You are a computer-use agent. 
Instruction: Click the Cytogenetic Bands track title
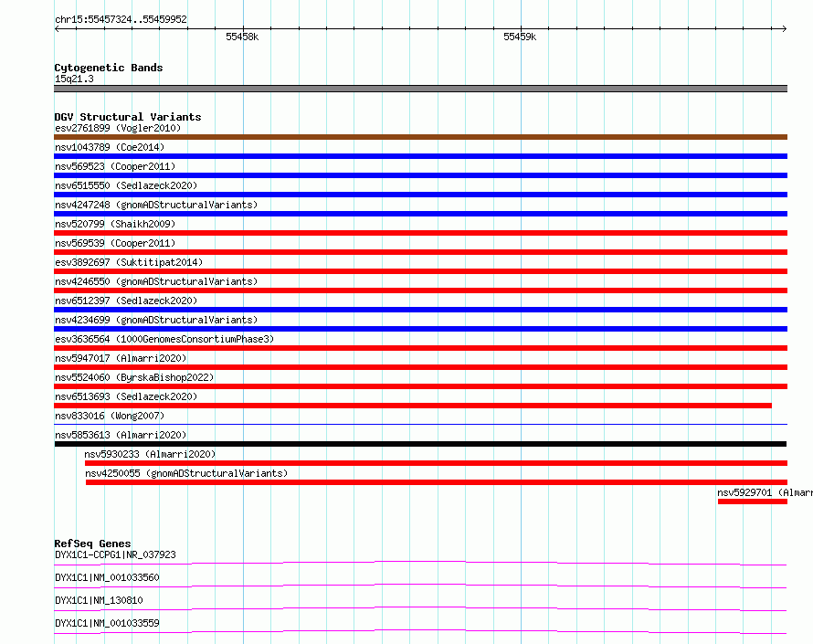[109, 68]
